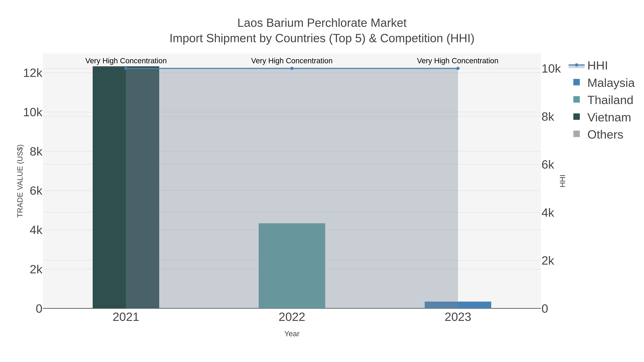Click the 12k tick on left axis
This screenshot has width=644, height=362.
[x=33, y=73]
